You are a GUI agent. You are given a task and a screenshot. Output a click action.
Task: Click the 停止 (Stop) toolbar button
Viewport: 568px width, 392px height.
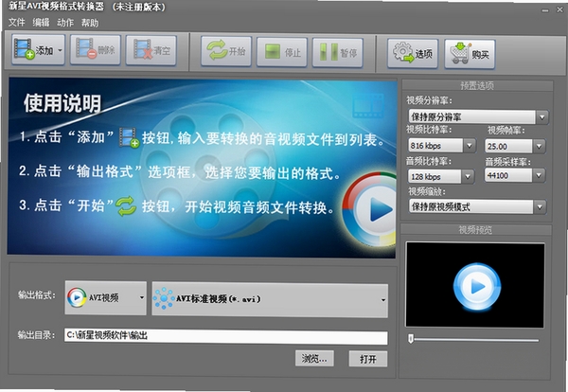(x=282, y=52)
